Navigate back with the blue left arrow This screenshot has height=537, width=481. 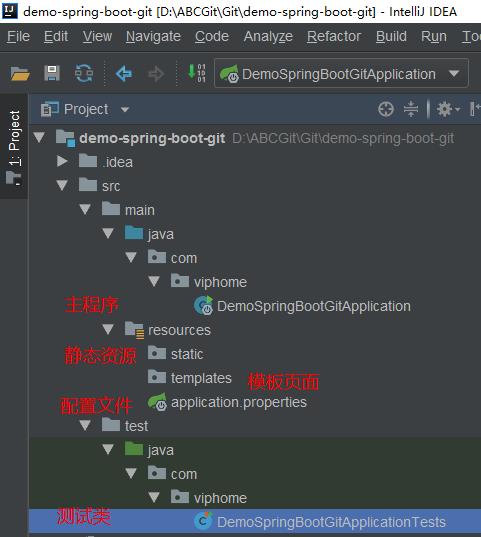(124, 73)
